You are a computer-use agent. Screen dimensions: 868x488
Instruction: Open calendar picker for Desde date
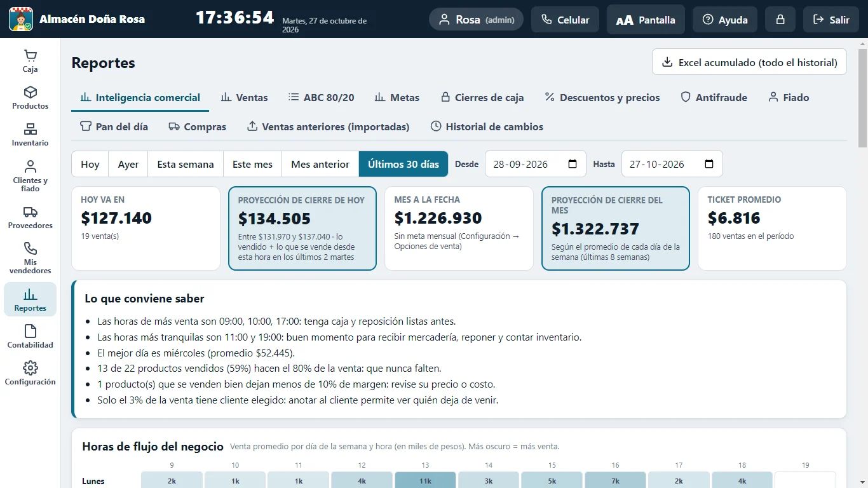573,164
